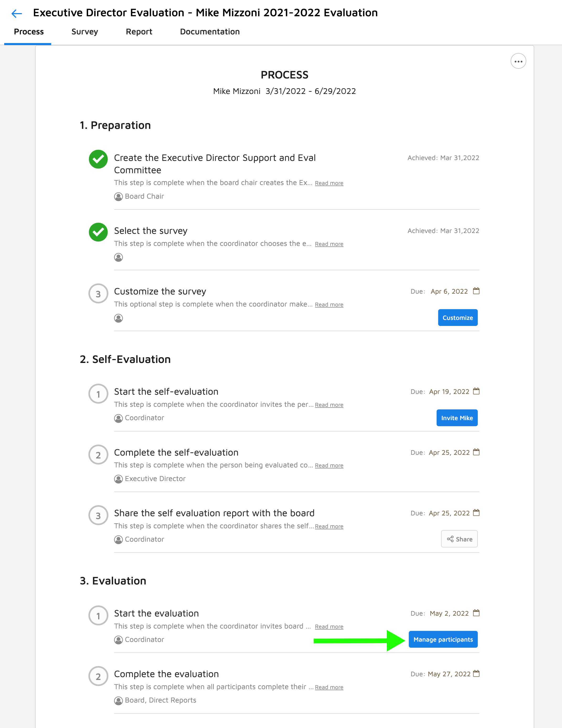
Task: Click person icon under Select the survey
Action: pyautogui.click(x=118, y=257)
